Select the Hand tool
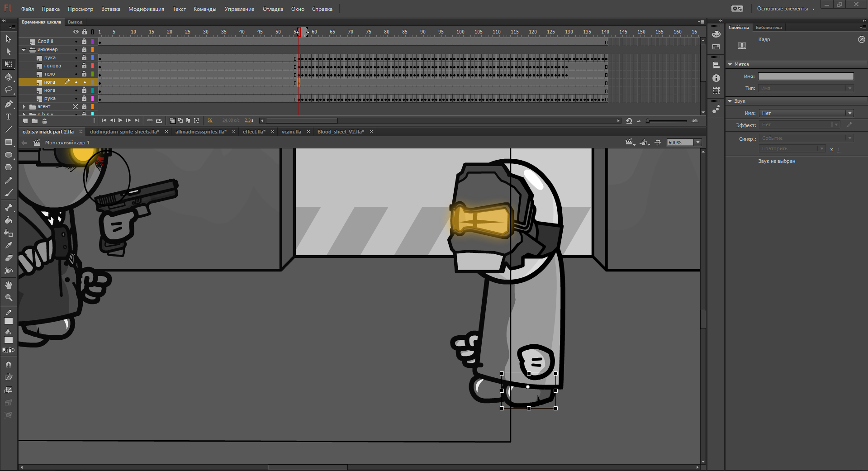868x471 pixels. (x=9, y=285)
